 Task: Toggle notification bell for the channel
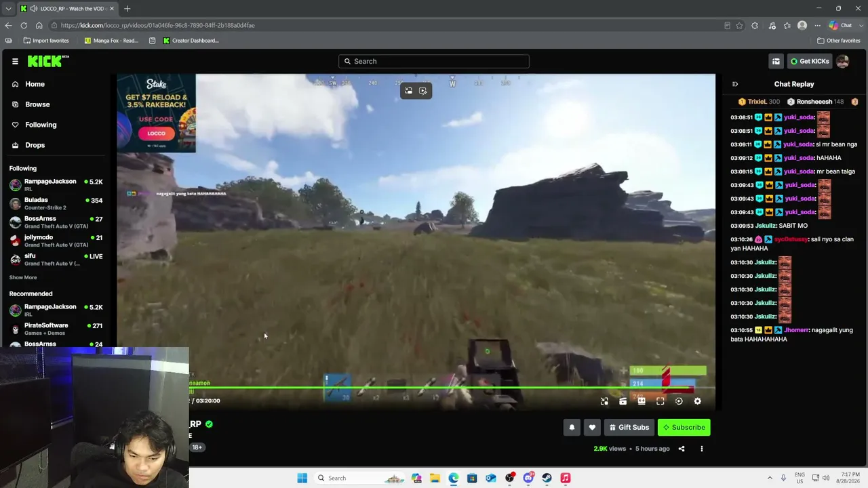(572, 427)
